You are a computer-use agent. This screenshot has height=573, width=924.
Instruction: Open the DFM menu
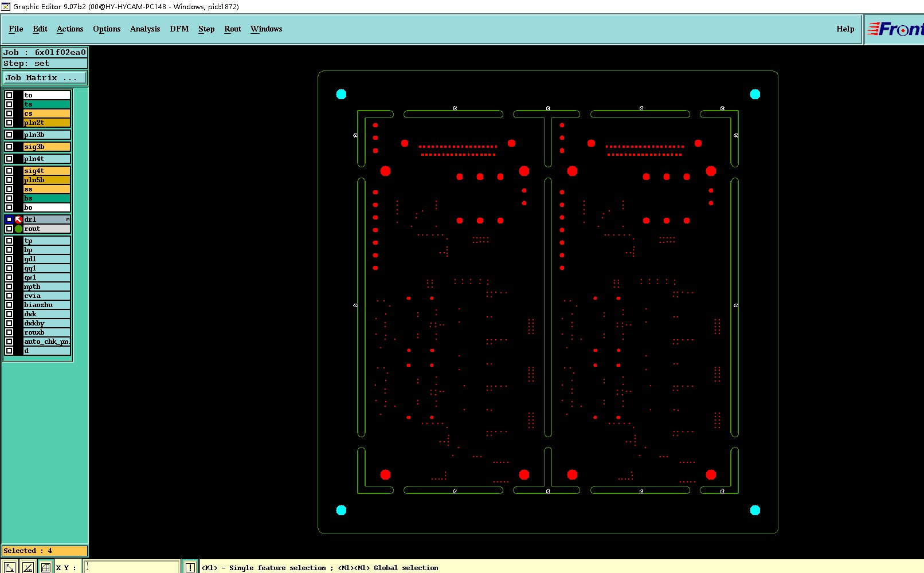(x=179, y=29)
